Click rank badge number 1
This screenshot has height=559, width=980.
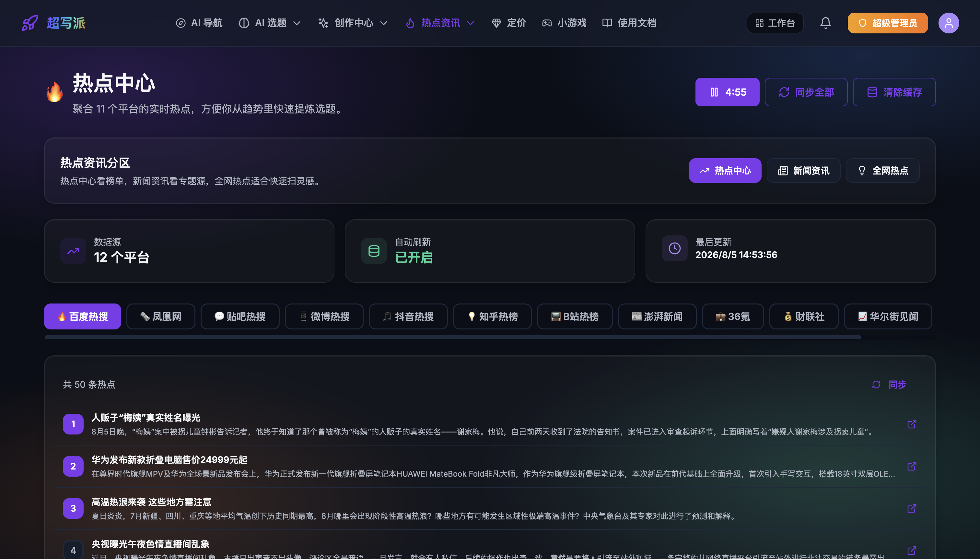click(73, 424)
